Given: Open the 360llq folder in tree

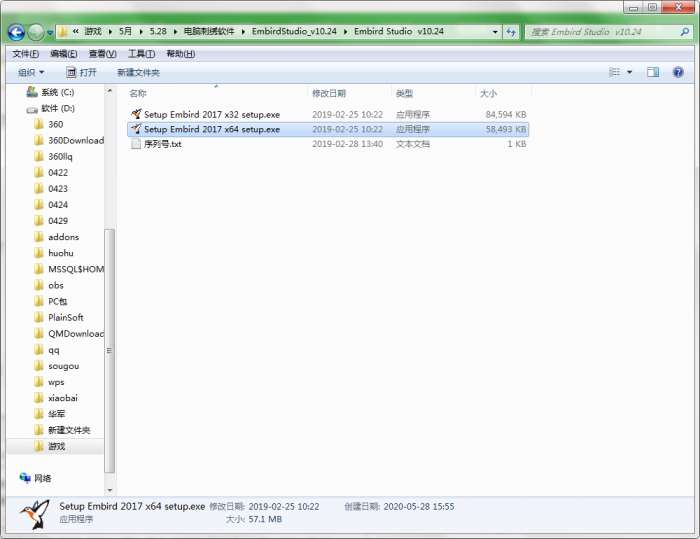Looking at the screenshot, I should 54,156.
